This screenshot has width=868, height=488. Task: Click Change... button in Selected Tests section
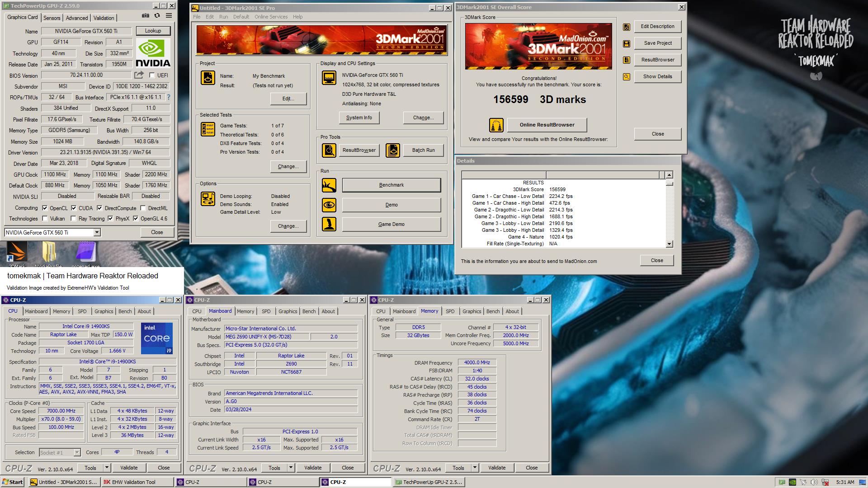point(288,167)
